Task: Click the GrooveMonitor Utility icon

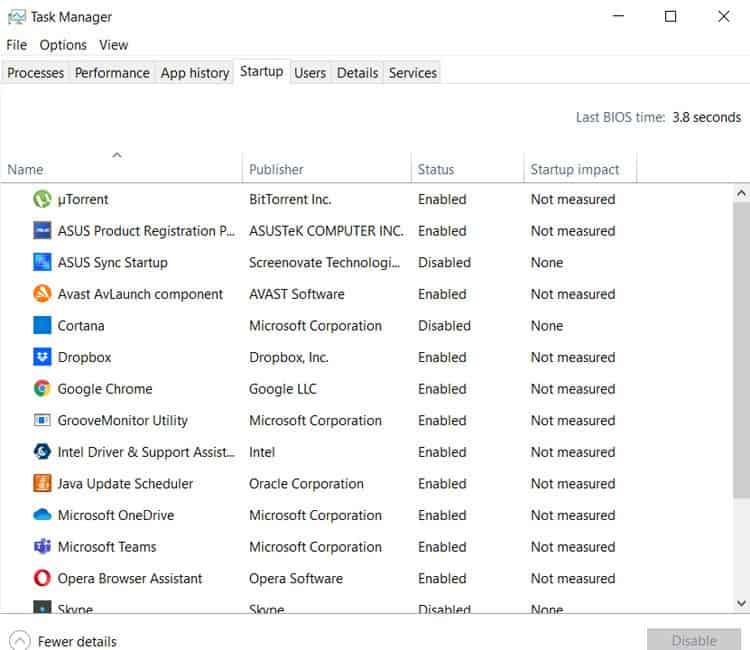Action: tap(42, 420)
